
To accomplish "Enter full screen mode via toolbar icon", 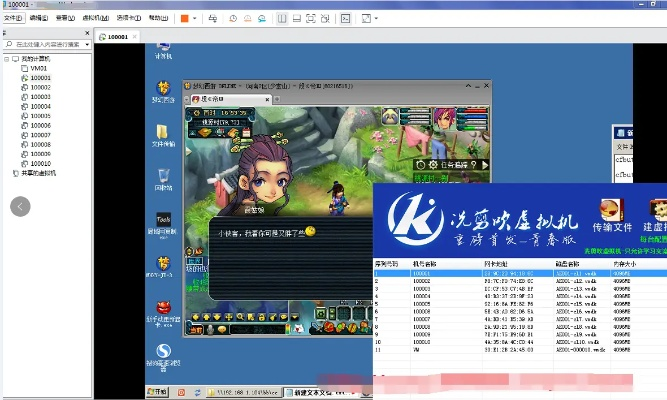I will (311, 19).
